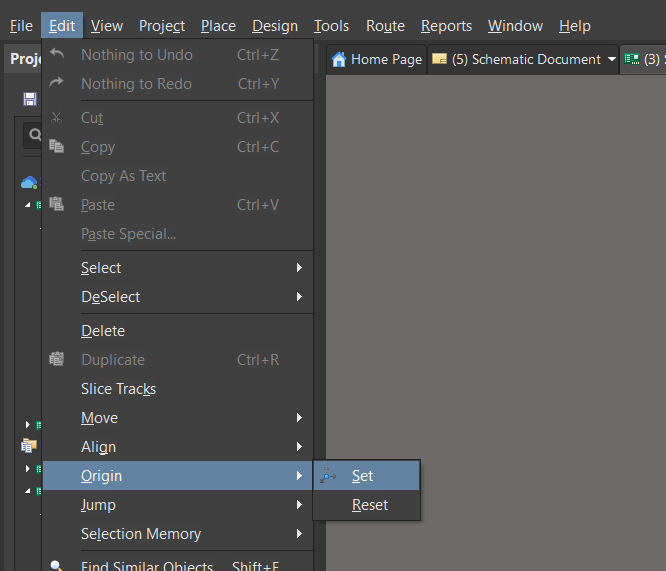Click the Duplicate icon
Image resolution: width=666 pixels, height=571 pixels.
[x=56, y=359]
